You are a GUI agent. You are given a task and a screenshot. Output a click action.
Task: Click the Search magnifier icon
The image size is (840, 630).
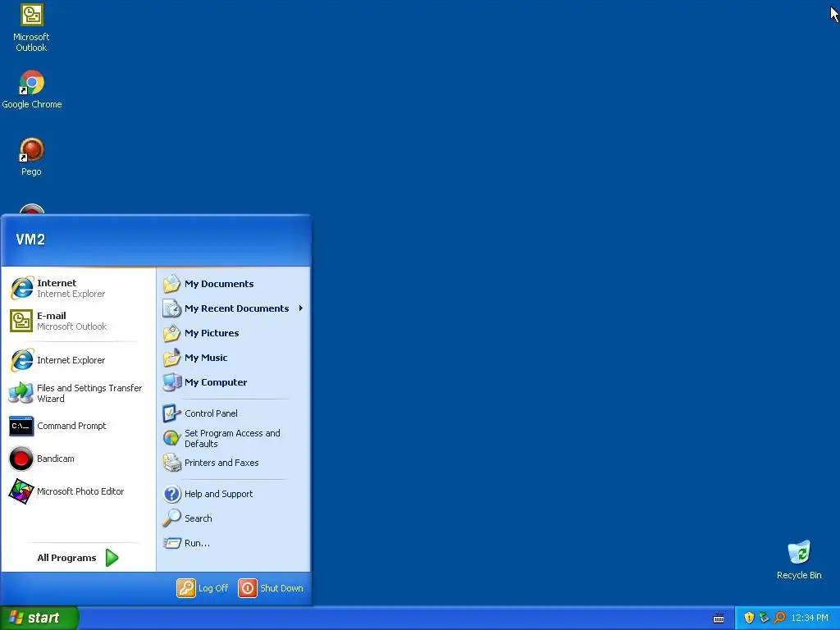coord(172,518)
